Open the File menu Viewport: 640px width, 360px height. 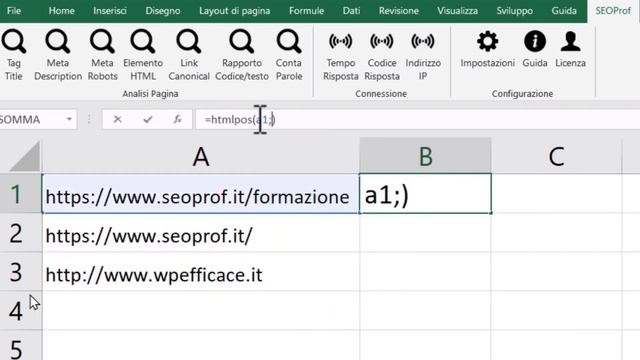point(13,11)
